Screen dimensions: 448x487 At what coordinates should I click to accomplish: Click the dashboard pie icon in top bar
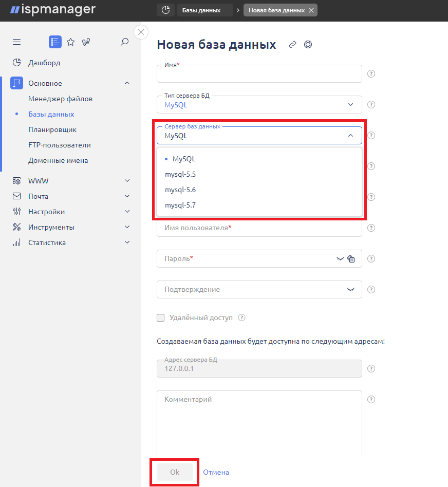[165, 10]
